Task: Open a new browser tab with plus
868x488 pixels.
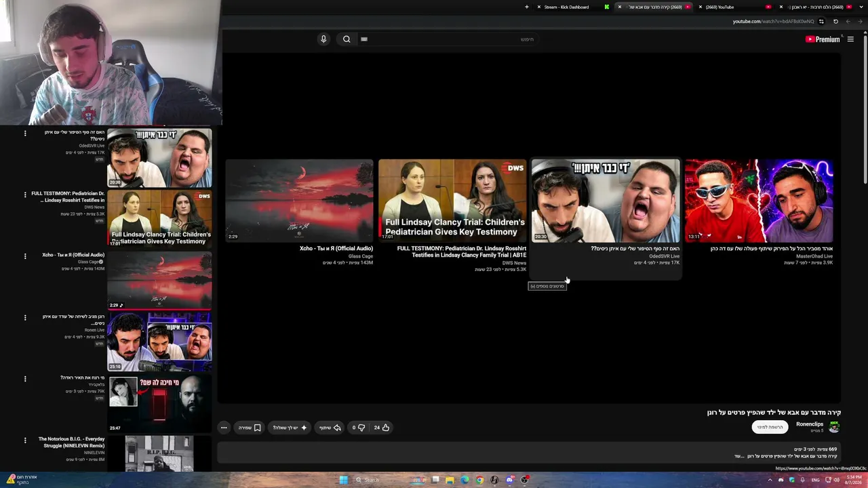Action: [x=527, y=7]
